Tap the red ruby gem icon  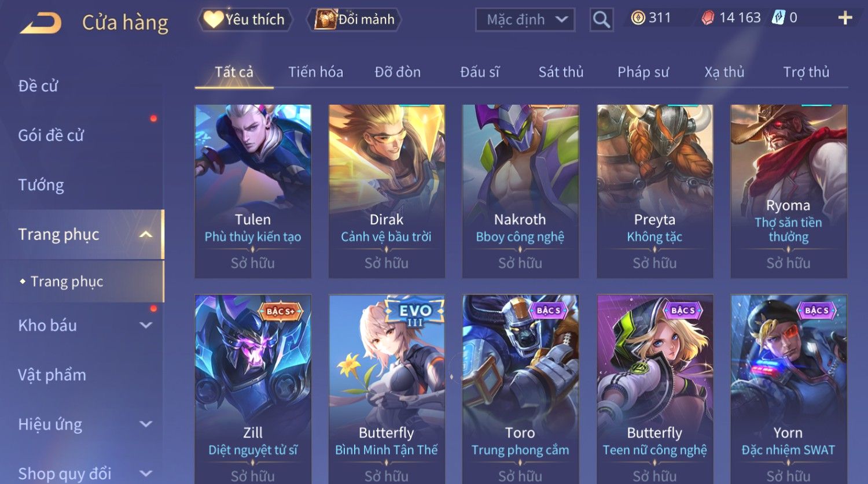(708, 19)
